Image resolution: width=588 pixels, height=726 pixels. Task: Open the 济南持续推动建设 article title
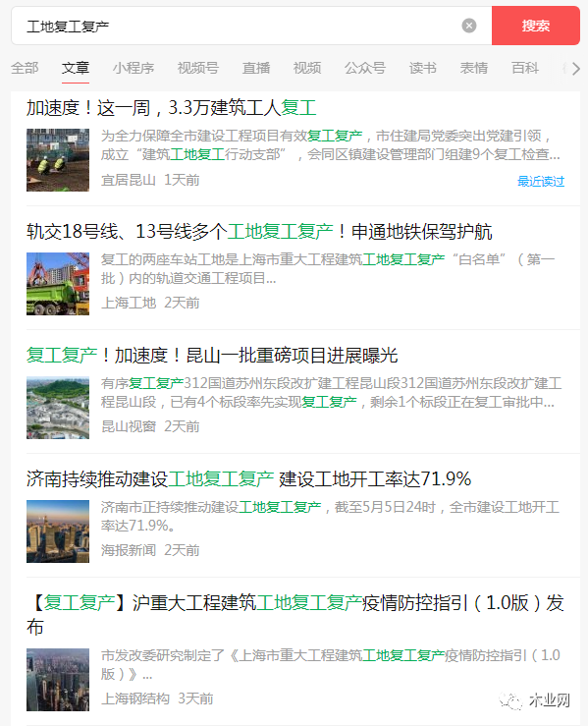pos(249,478)
